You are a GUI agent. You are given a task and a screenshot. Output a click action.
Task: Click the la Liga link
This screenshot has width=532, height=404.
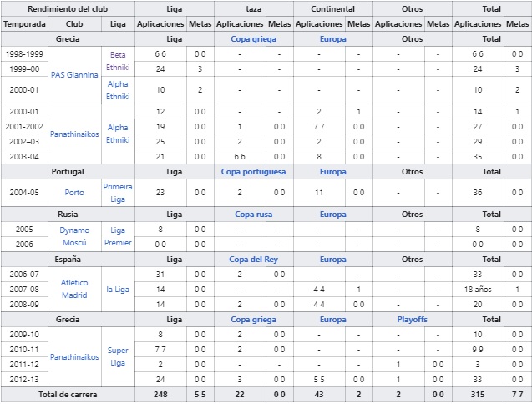tap(118, 289)
